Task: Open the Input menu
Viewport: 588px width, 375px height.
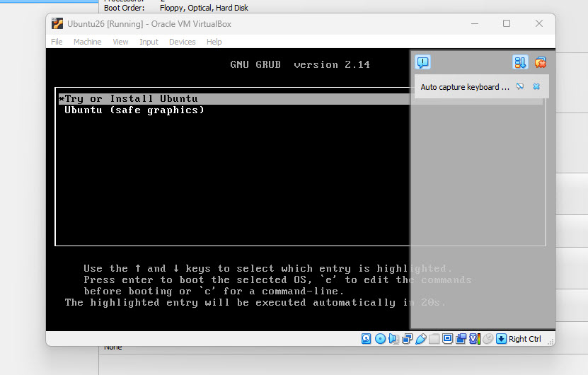Action: [x=149, y=42]
